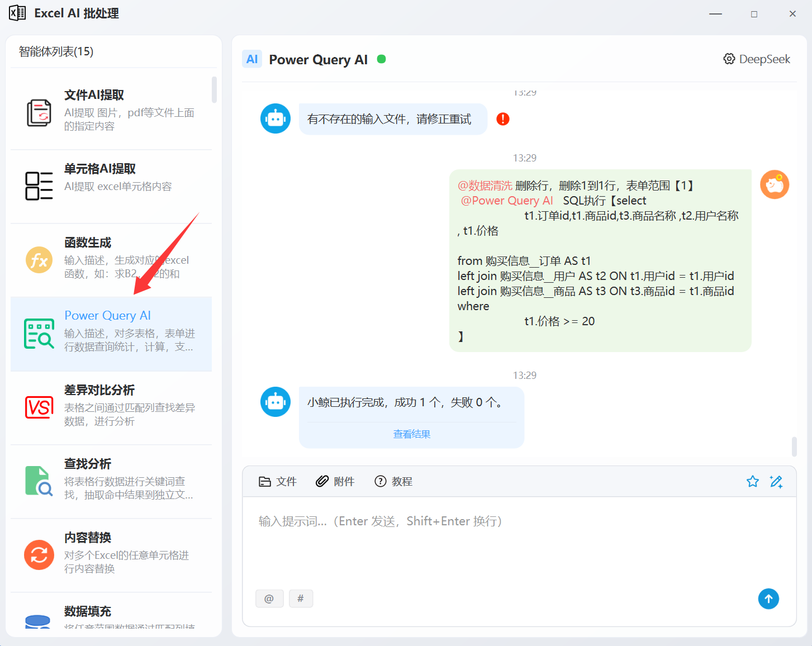Select Power Query AI in agent list
The image size is (812, 646).
111,334
